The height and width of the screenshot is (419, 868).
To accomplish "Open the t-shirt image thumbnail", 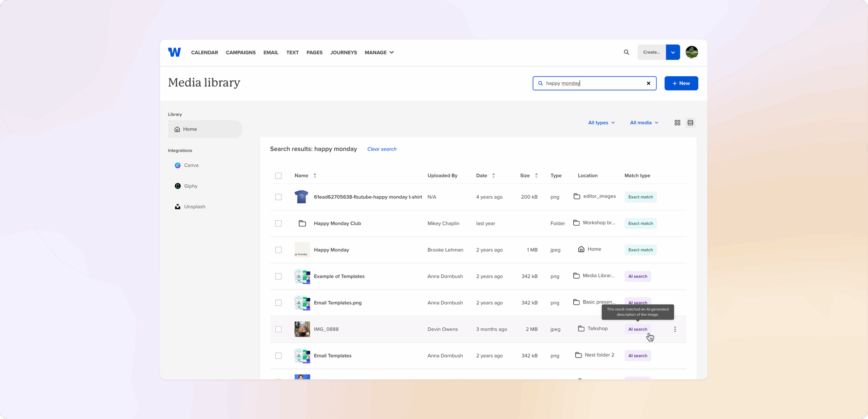I will [301, 197].
